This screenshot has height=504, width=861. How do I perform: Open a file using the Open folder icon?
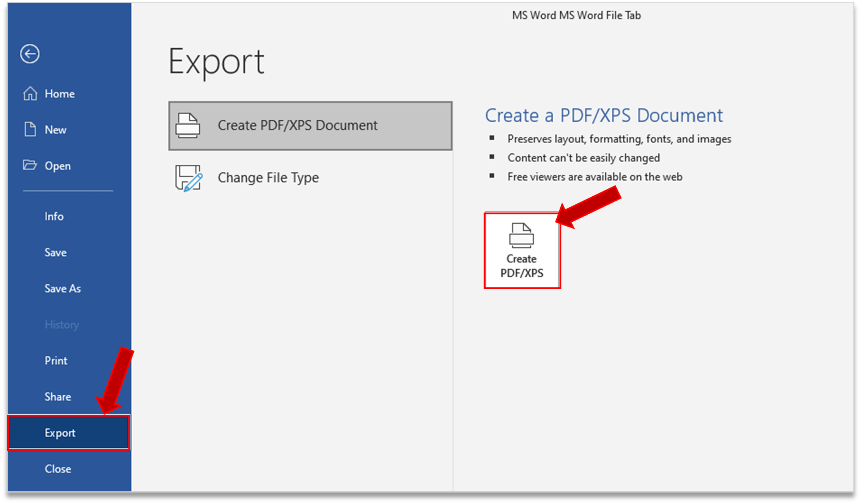[x=30, y=166]
